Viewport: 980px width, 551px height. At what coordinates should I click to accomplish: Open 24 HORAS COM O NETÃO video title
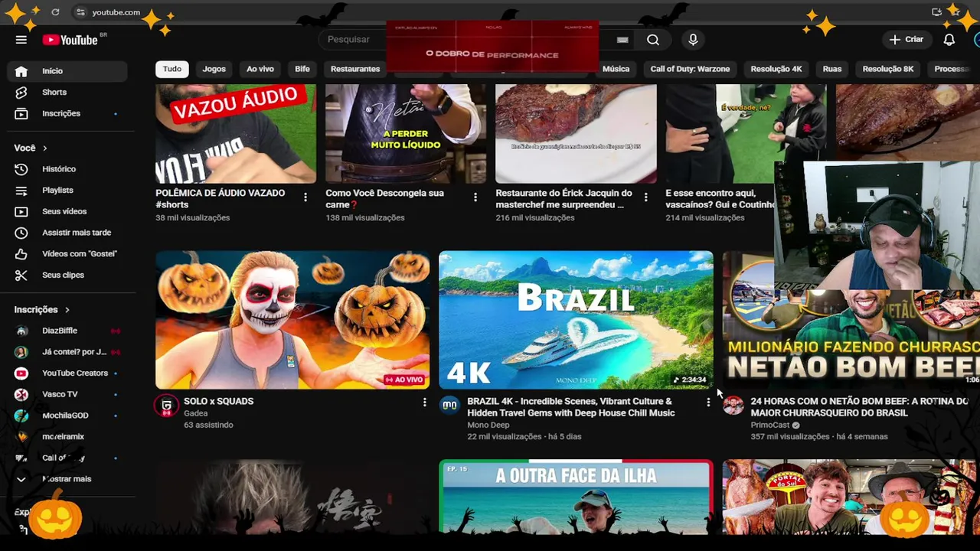click(859, 407)
